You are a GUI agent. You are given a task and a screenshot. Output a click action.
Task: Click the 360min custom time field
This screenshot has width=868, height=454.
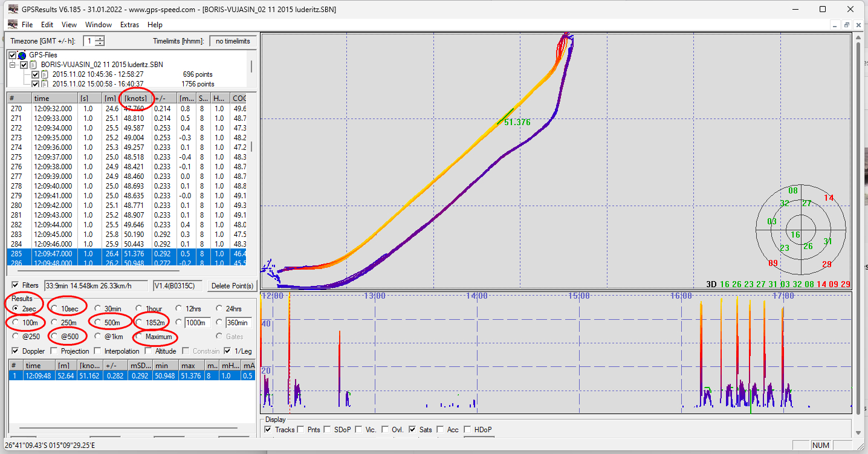239,323
